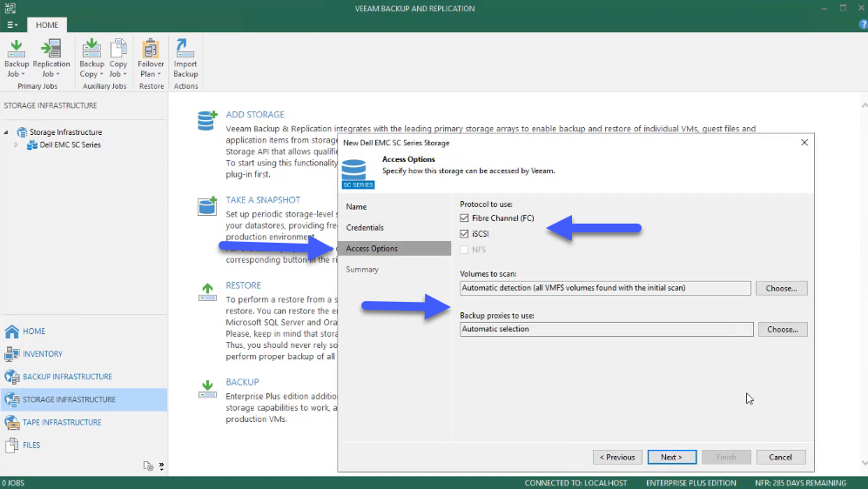The height and width of the screenshot is (489, 868).
Task: Click the Previous wizard button
Action: coord(617,458)
